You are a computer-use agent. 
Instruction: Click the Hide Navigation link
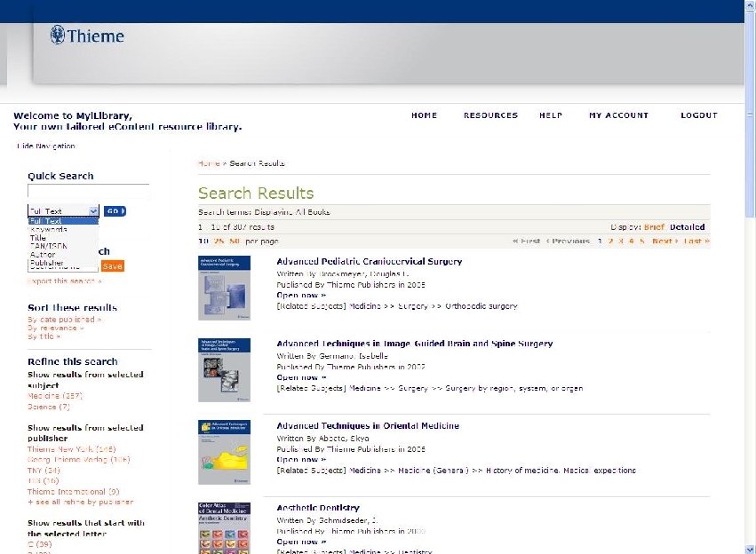point(46,146)
